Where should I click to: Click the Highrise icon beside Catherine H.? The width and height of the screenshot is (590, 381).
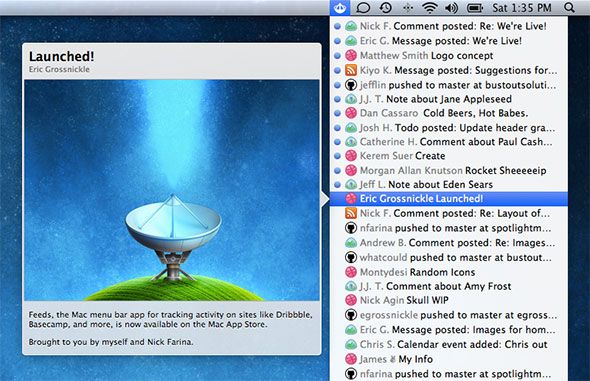pyautogui.click(x=351, y=142)
